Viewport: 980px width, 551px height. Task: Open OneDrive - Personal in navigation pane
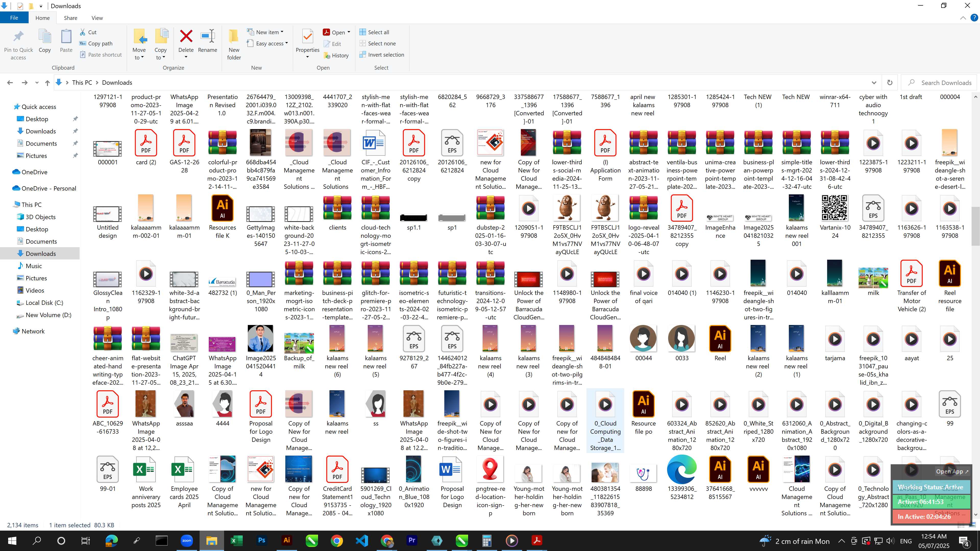49,188
